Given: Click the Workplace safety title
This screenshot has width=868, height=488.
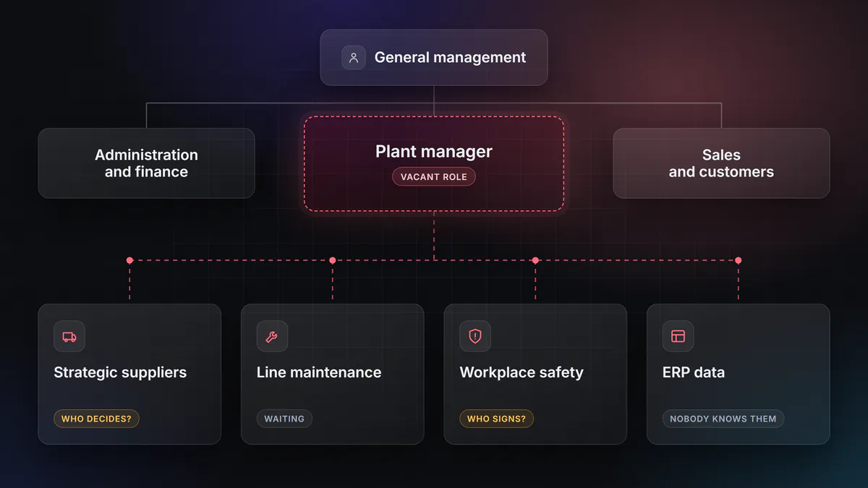Looking at the screenshot, I should tap(522, 372).
